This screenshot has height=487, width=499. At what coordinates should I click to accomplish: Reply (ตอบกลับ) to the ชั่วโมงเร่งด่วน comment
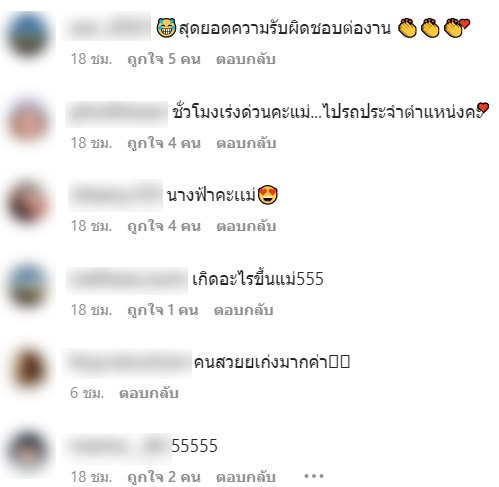click(x=246, y=143)
